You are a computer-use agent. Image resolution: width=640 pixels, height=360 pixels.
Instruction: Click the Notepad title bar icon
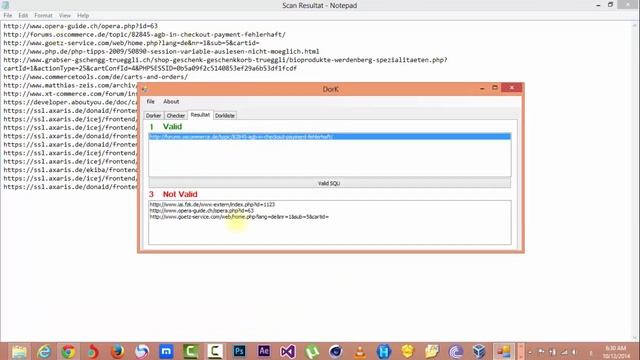[5, 5]
